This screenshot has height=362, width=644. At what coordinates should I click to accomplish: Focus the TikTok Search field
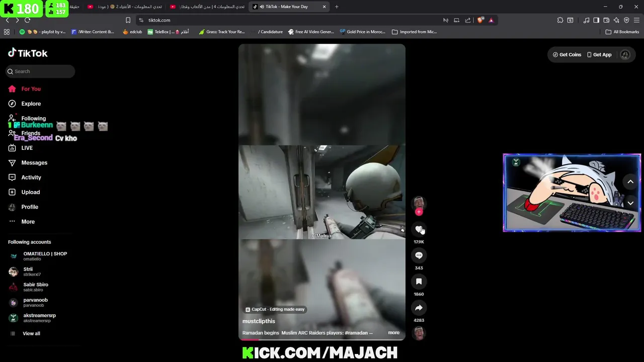40,71
